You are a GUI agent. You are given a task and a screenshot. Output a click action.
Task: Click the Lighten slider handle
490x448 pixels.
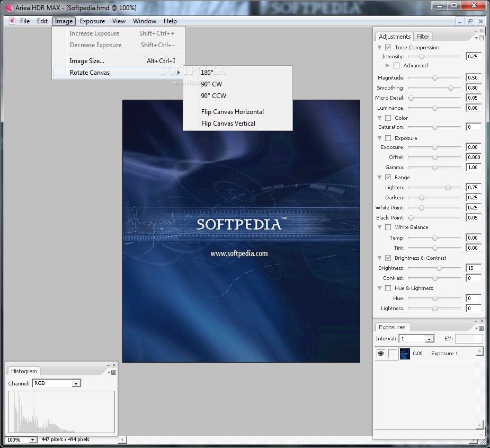[448, 188]
